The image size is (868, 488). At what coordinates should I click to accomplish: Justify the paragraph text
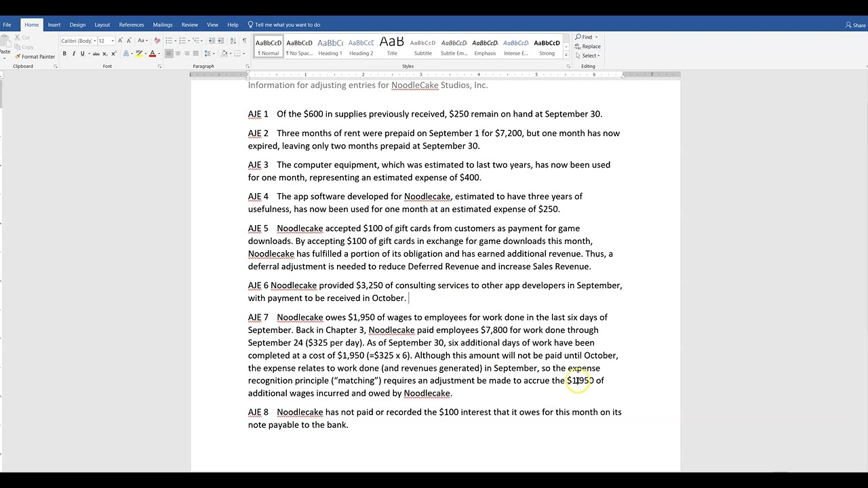[x=196, y=54]
